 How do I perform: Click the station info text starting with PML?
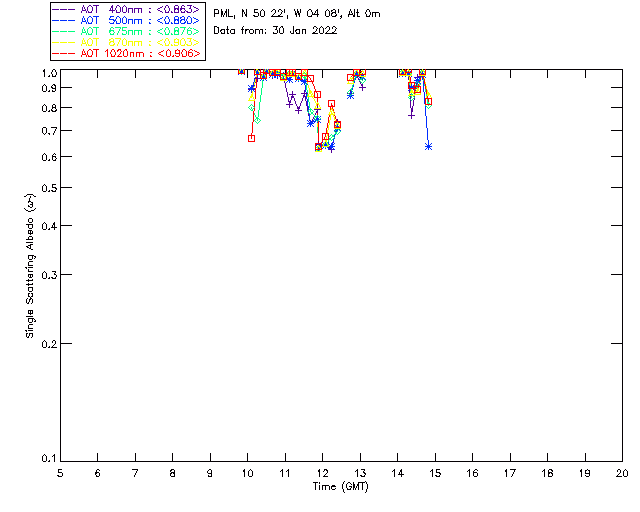297,14
